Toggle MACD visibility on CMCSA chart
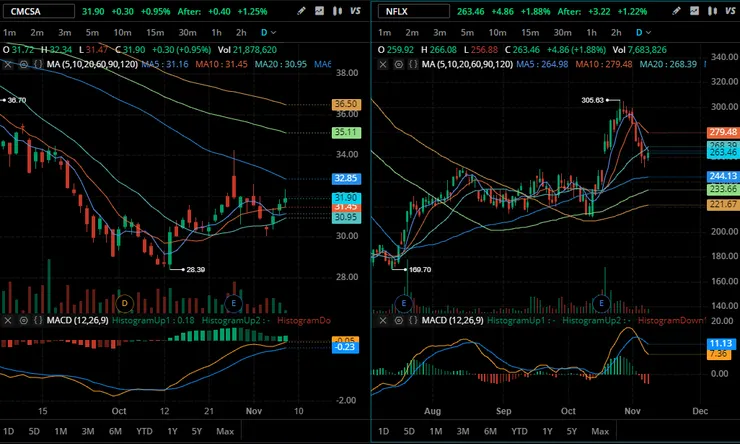This screenshot has height=444, width=740. 23,320
